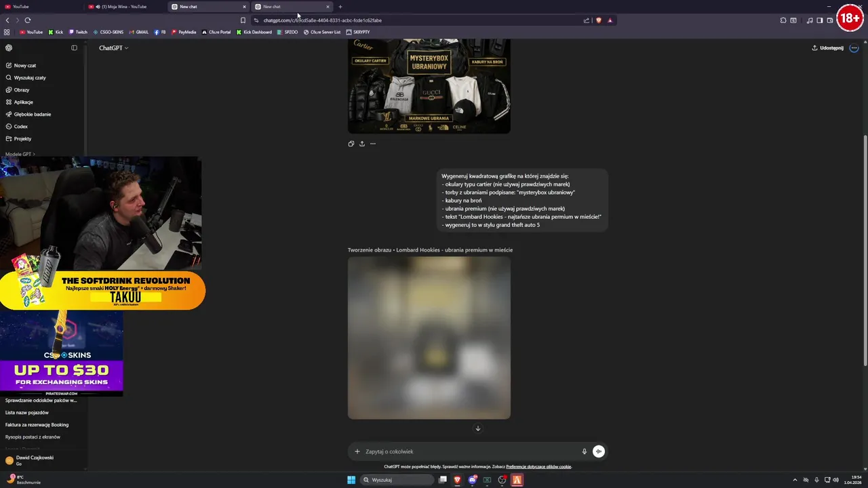Switch to the Moja Wina - YouTube tab

pos(125,7)
